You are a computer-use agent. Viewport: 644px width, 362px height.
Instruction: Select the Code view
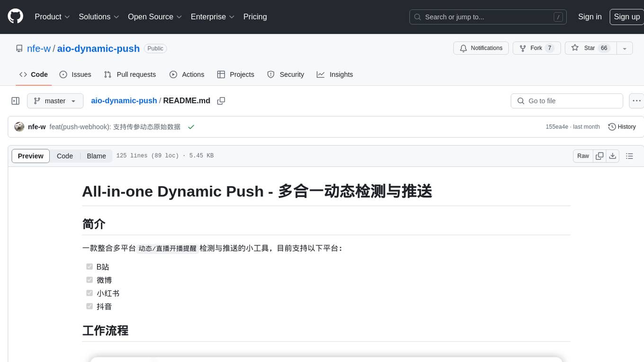tap(65, 156)
